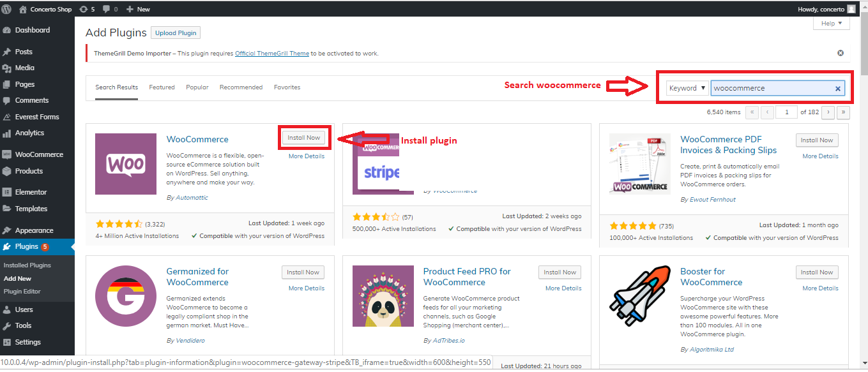Click the Elementor icon in sidebar

tap(7, 192)
